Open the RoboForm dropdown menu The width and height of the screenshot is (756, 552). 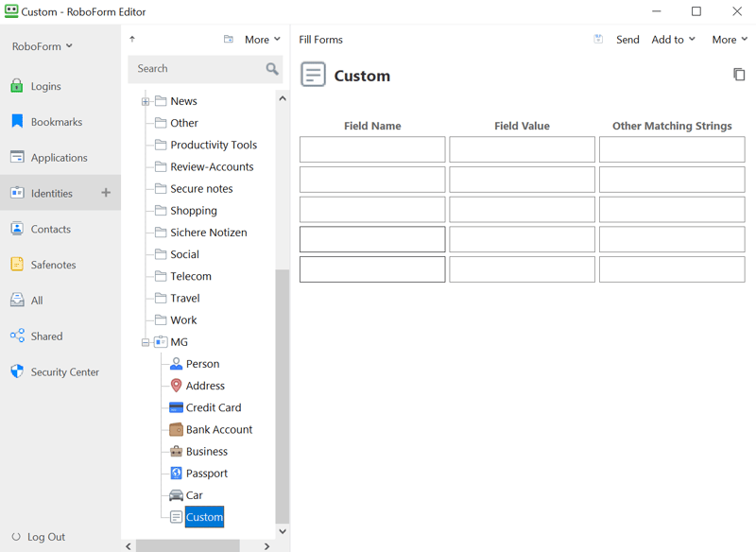tap(42, 46)
